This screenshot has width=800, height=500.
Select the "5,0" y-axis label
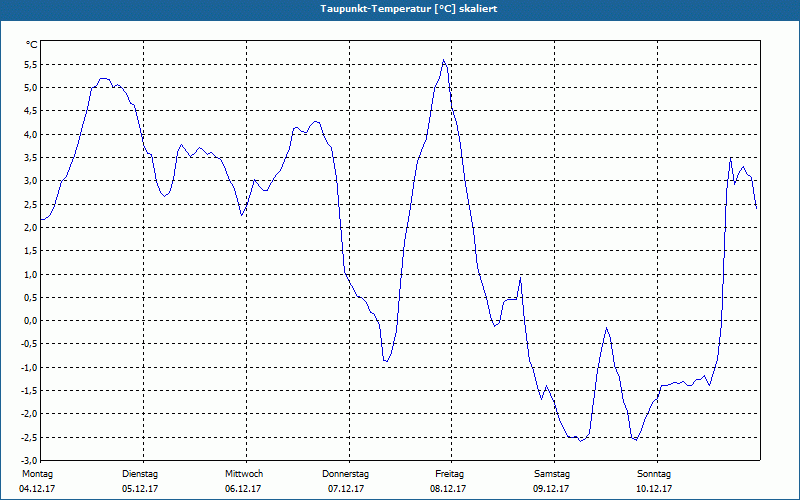coord(31,88)
